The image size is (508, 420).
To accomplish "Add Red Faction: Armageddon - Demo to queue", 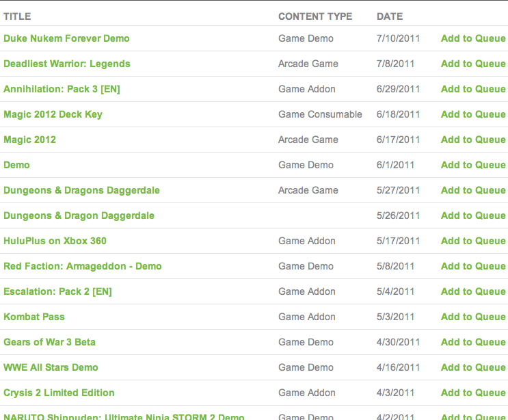I will pyautogui.click(x=473, y=266).
